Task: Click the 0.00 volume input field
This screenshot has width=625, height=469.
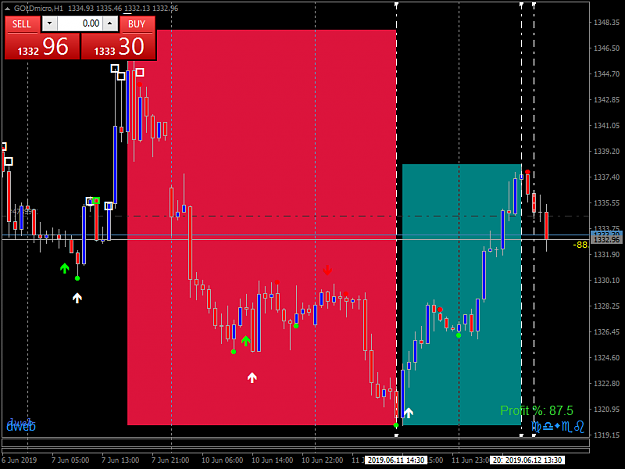Action: coord(80,24)
